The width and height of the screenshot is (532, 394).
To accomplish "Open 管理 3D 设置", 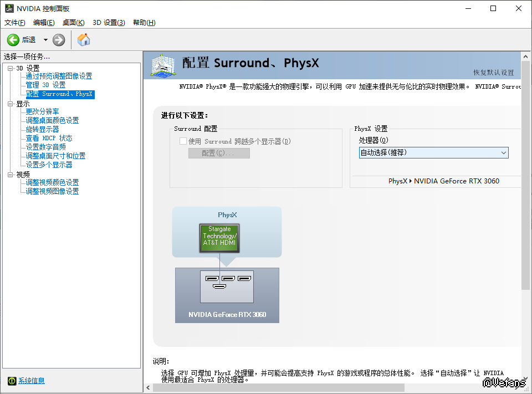I will 46,85.
